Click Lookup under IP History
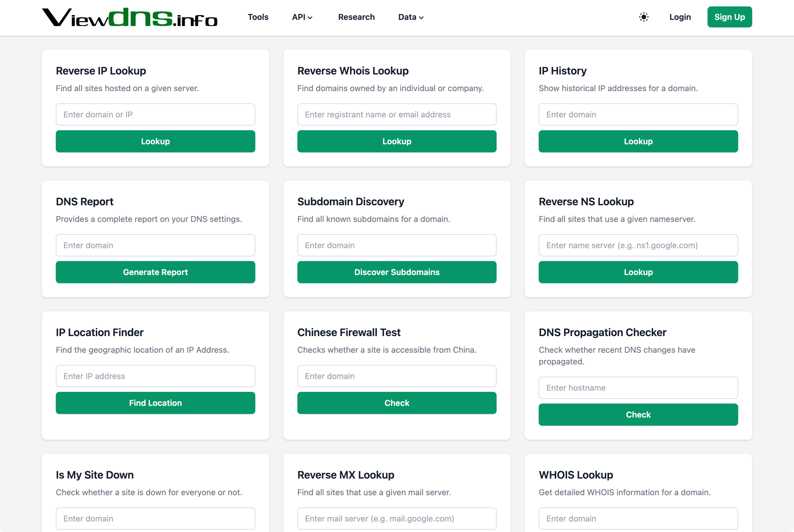 point(638,141)
